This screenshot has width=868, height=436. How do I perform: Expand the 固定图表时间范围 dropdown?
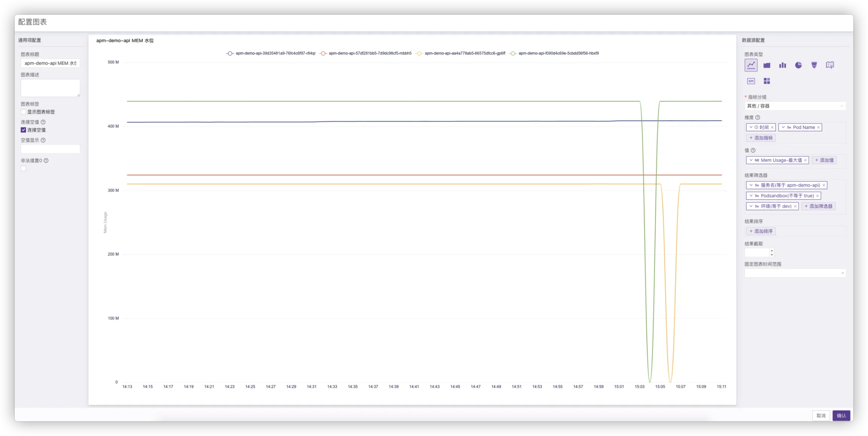pyautogui.click(x=795, y=273)
